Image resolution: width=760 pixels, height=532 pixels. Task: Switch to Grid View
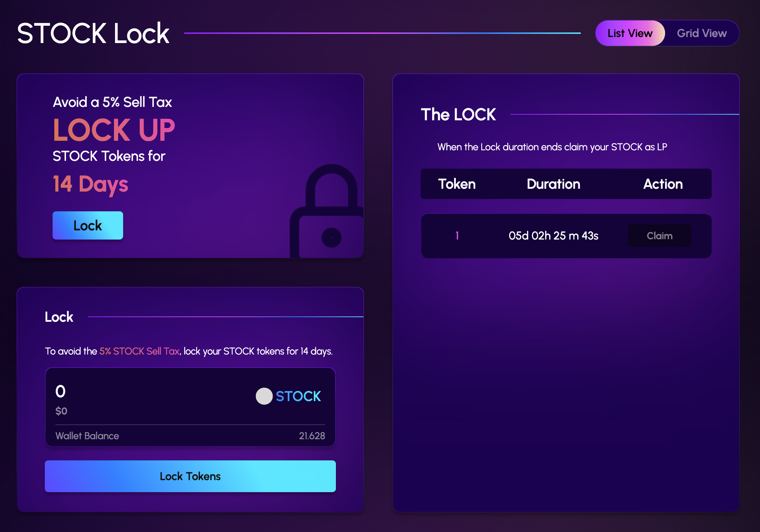(x=701, y=33)
